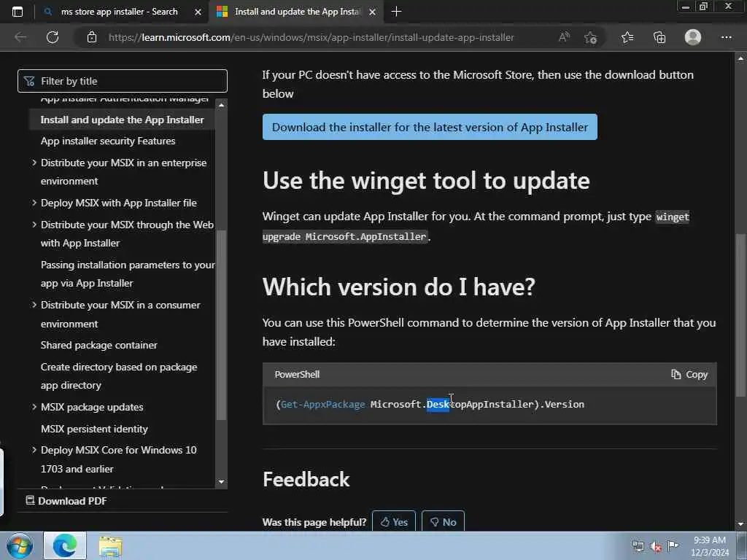Click the Feedback heading
Screen dimensions: 747x560
[306, 480]
